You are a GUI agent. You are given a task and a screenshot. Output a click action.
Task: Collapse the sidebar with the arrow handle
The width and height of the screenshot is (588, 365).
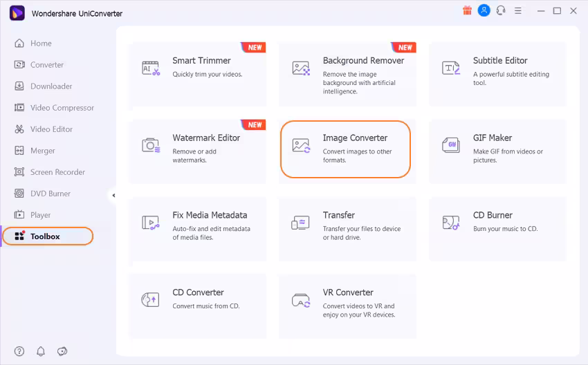113,196
